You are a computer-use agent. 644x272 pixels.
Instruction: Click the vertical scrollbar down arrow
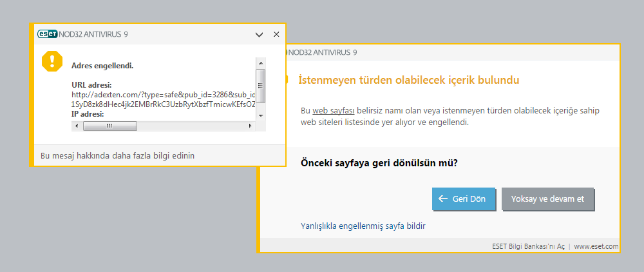(x=260, y=116)
